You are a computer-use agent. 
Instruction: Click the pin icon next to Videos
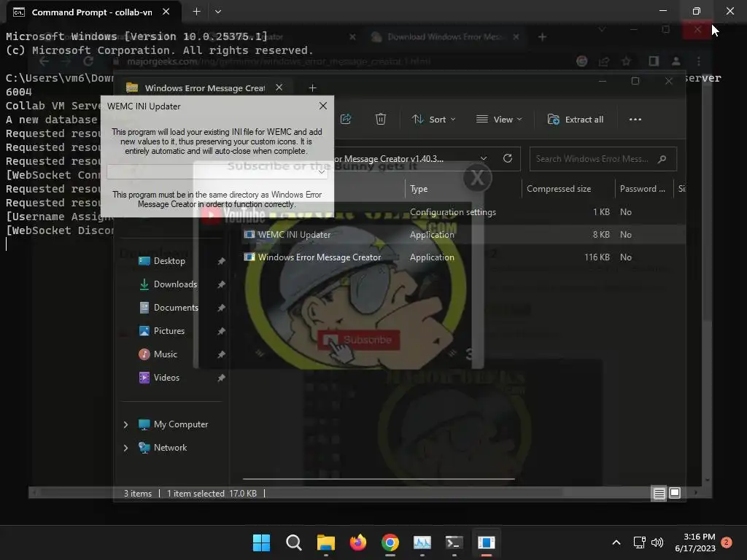(x=221, y=378)
